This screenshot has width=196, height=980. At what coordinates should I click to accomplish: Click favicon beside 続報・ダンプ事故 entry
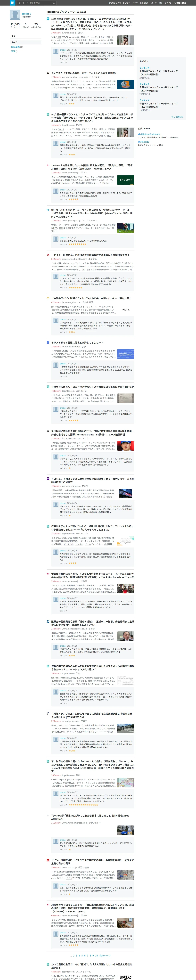(48, 714)
